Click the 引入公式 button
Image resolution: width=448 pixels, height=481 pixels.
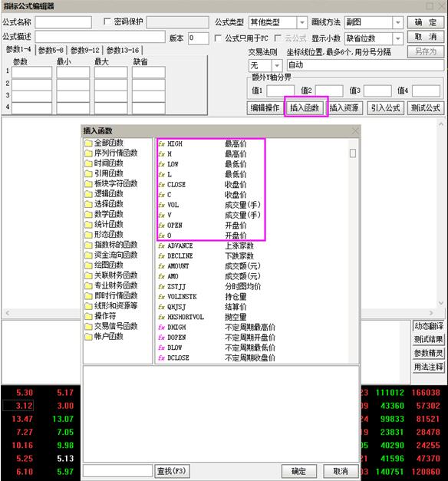point(386,108)
